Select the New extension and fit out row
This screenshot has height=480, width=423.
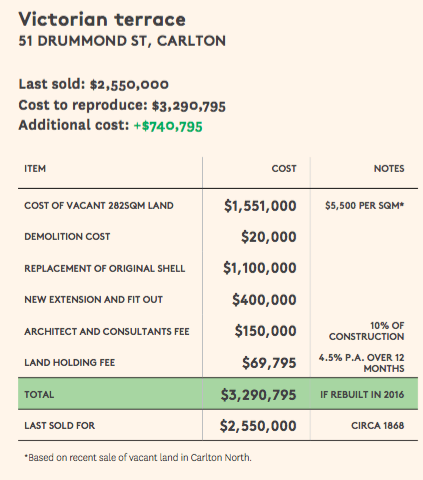(218, 300)
